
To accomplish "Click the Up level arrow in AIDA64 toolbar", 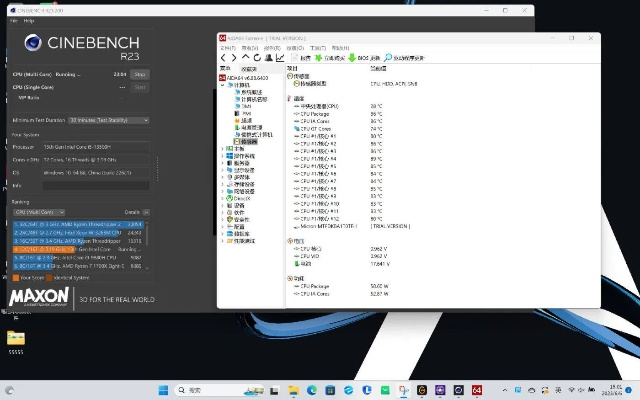I will [245, 58].
